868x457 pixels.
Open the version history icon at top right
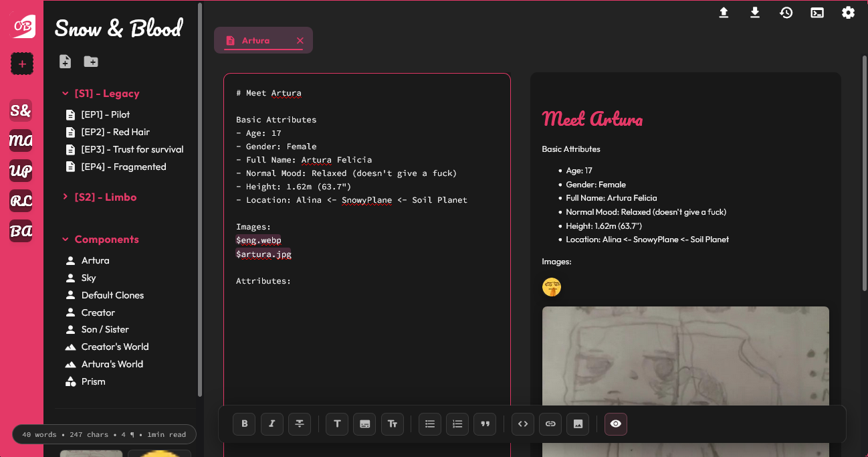point(786,12)
